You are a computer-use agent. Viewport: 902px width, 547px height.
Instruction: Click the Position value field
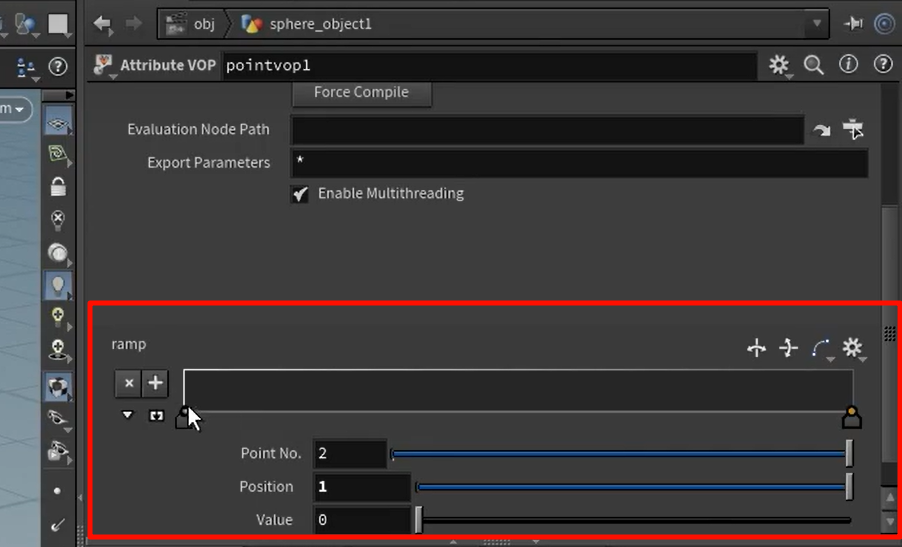coord(362,487)
